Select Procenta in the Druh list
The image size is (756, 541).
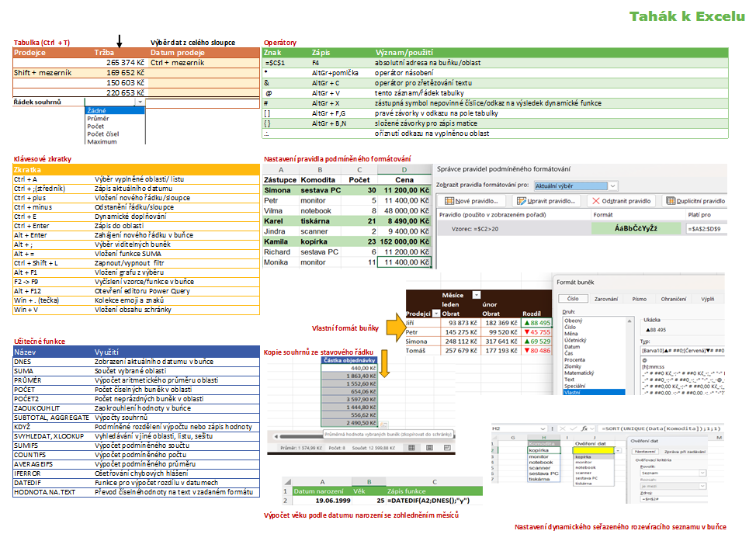(594, 359)
